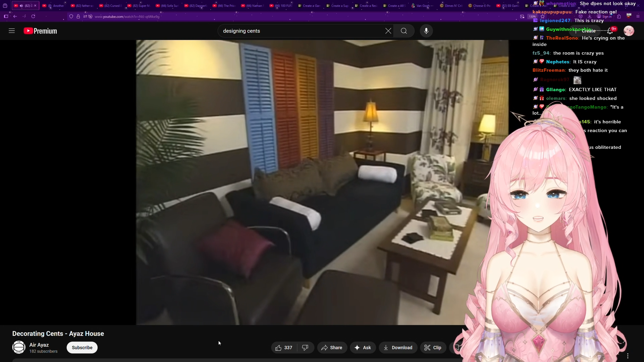Switch to the '(82) EB Game' tab
Viewport: 644px width, 362px height.
click(x=507, y=6)
